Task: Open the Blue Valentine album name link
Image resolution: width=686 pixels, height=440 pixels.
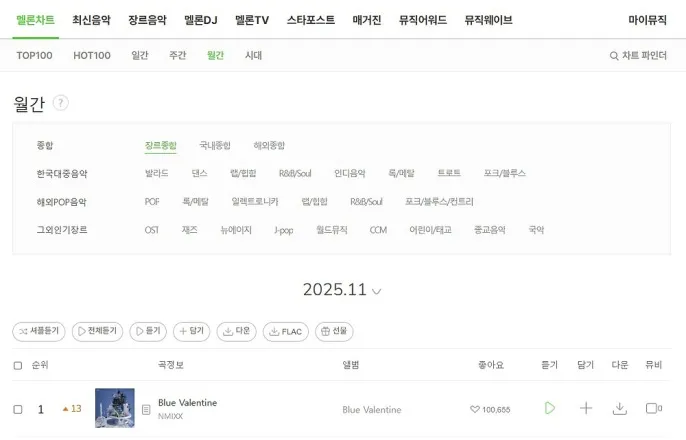Action: tap(372, 410)
